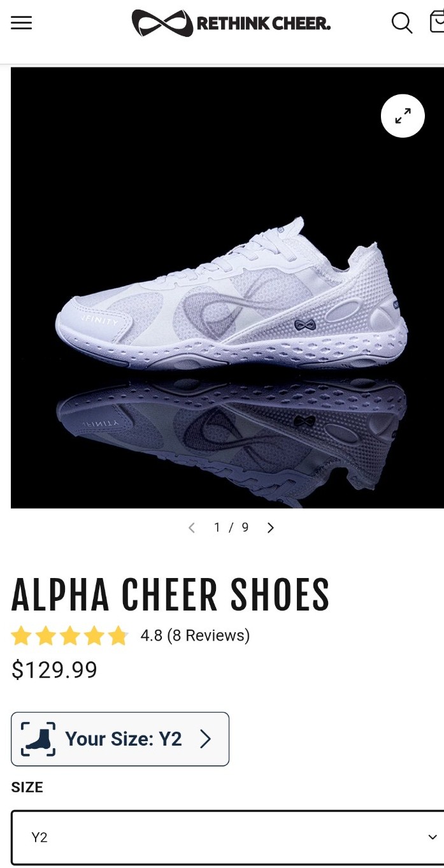The height and width of the screenshot is (868, 444).
Task: Click the foot scan sizing icon
Action: tap(38, 739)
